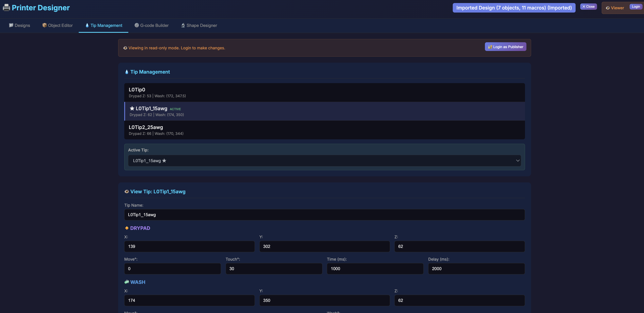Viewport: 644px width, 313px height.
Task: Click the printer logo icon
Action: (6, 7)
